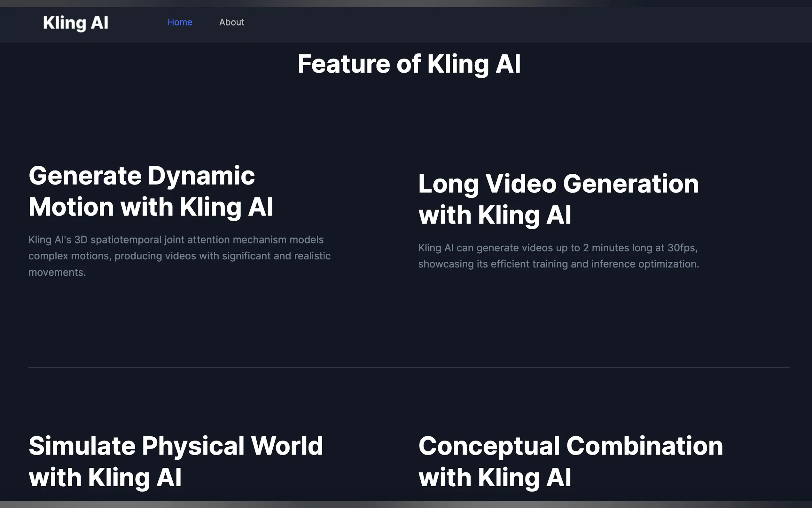The height and width of the screenshot is (508, 812).
Task: Click the word 'movements.' ending the motion description
Action: coord(57,272)
